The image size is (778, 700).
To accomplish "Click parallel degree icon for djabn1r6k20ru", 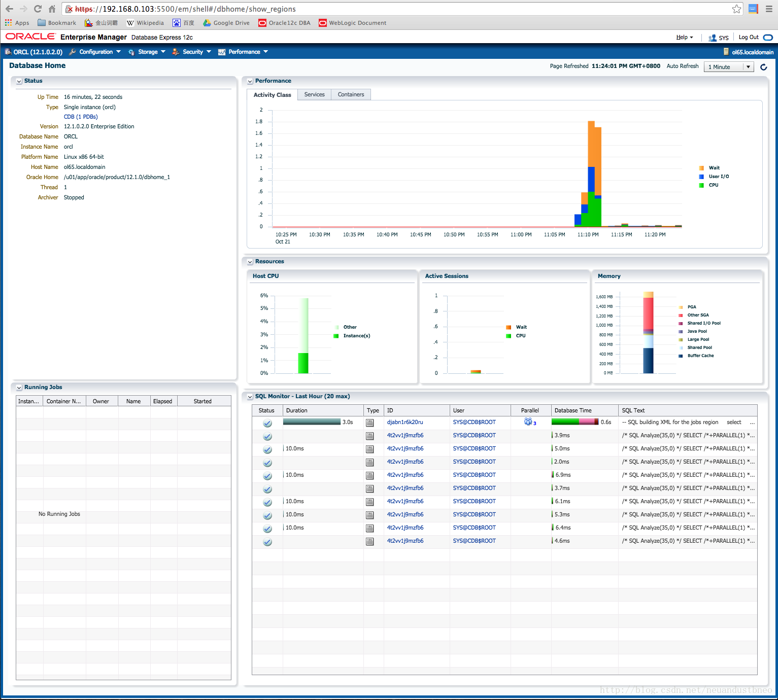I will (x=528, y=422).
